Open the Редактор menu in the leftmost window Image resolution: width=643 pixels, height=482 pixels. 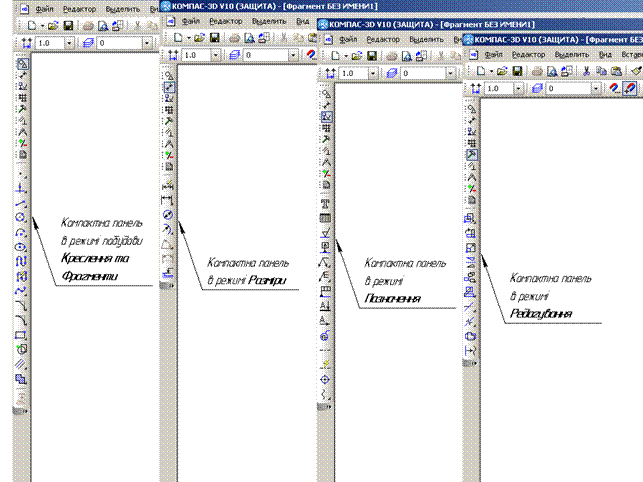(80, 9)
